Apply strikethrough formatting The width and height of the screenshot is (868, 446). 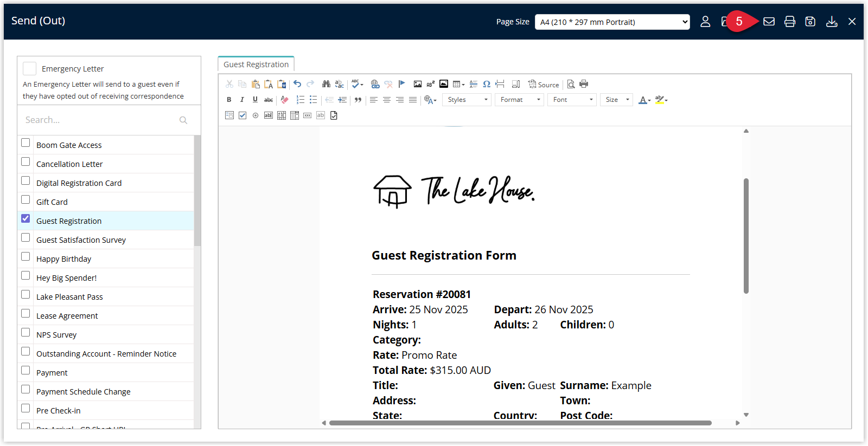269,100
